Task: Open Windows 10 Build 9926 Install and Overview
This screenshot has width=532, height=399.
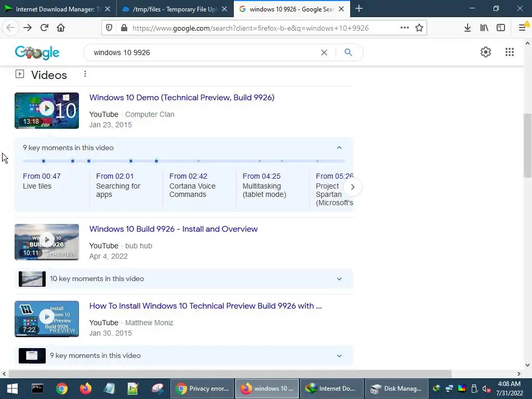Action: click(x=174, y=229)
